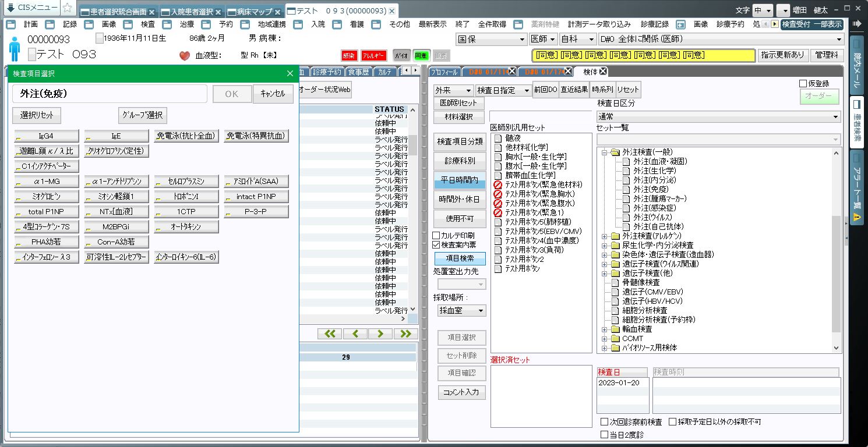Check the カルテ印刷 checkbox

[x=436, y=236]
